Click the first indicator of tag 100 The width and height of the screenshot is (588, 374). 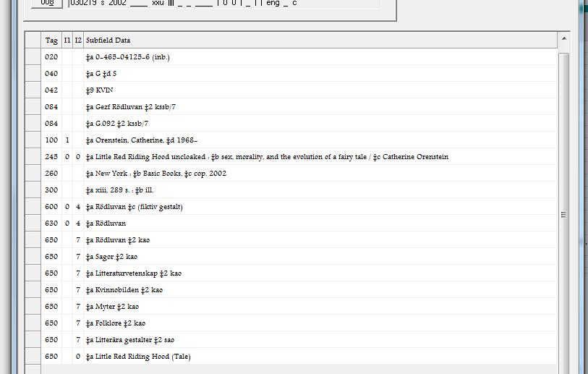click(x=67, y=140)
